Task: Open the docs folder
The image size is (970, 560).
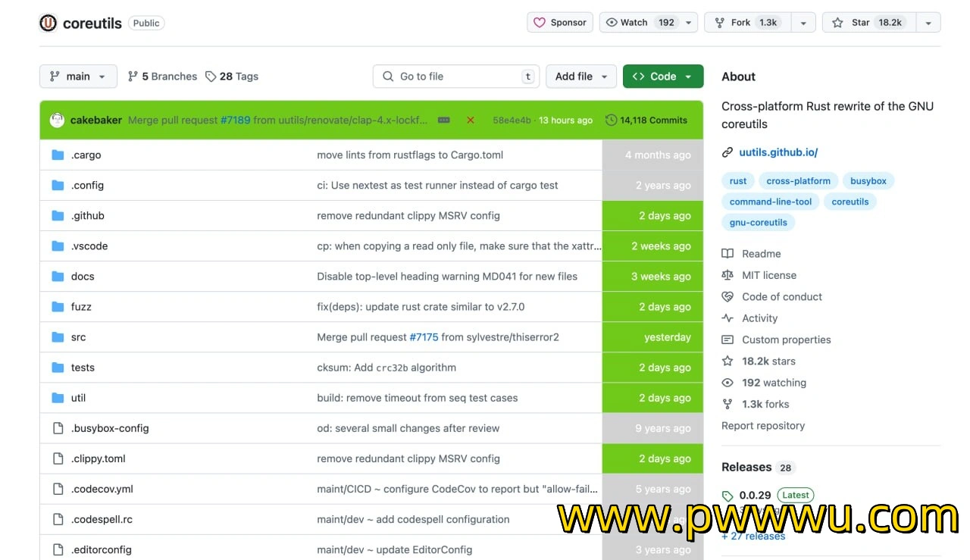Action: (x=83, y=276)
